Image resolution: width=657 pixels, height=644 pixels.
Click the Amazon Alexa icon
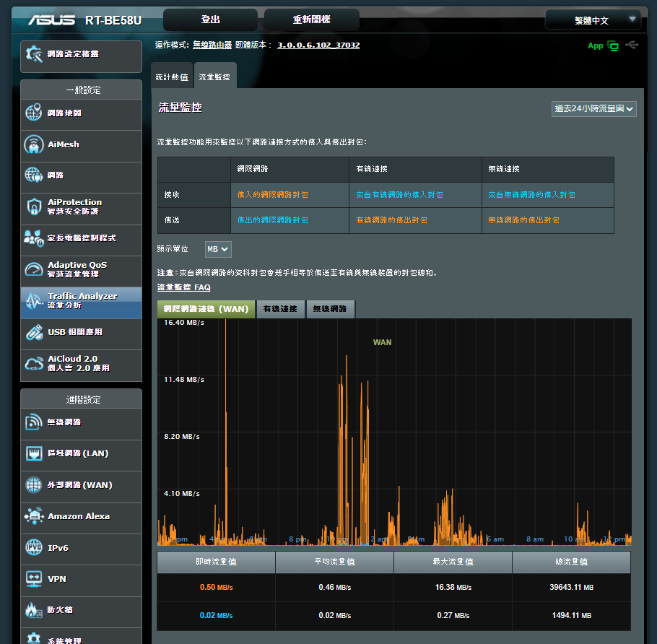tap(34, 516)
